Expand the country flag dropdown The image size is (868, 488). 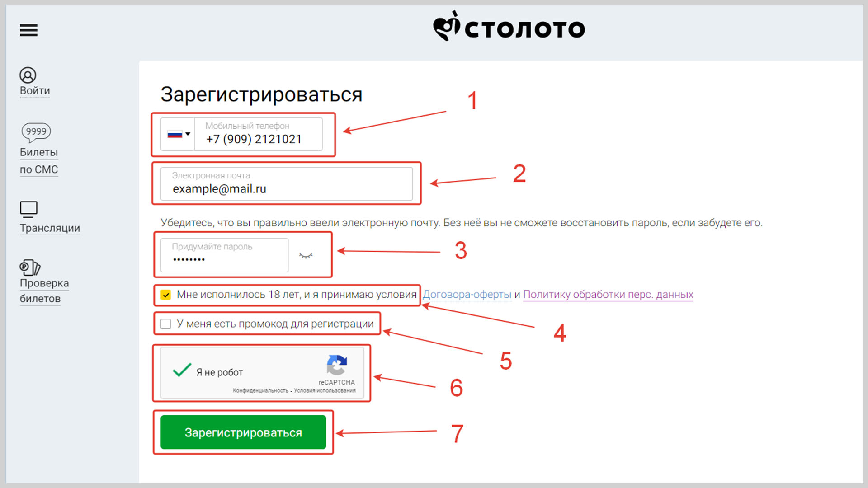coord(178,134)
